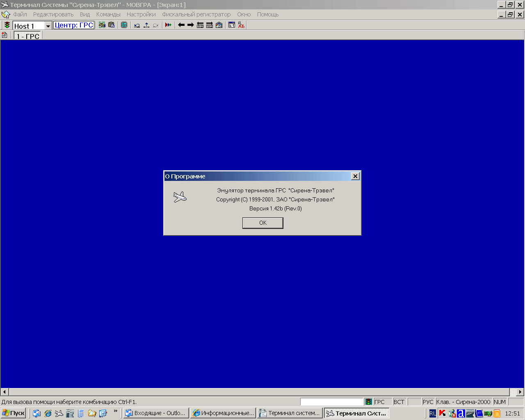
Task: Click Internet Explorer icon in quick launch
Action: (x=48, y=413)
